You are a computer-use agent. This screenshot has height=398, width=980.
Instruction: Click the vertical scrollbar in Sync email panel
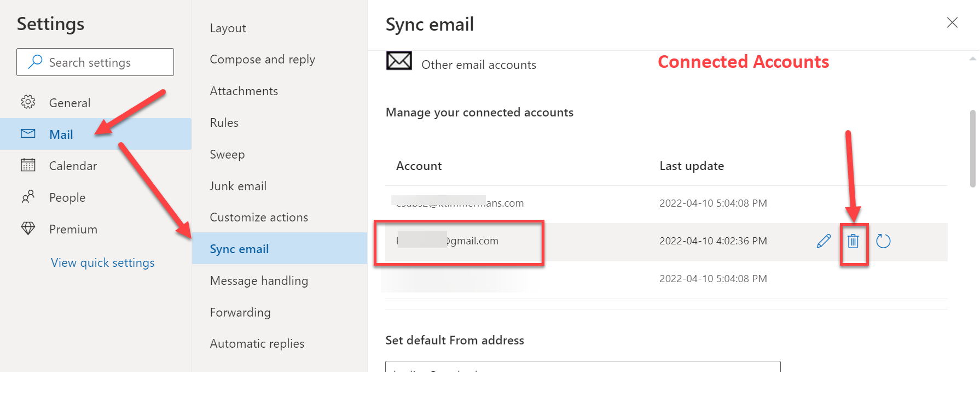[x=972, y=149]
